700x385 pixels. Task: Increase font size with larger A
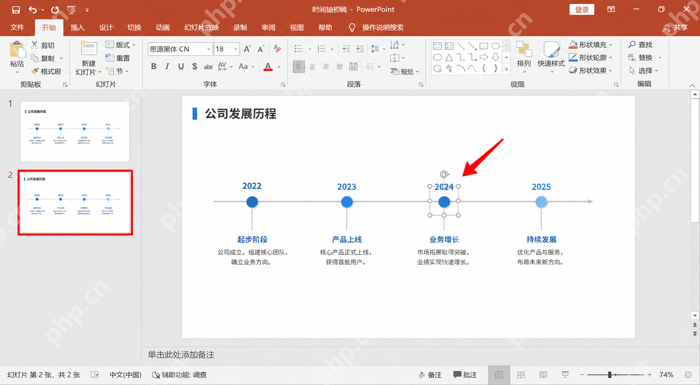coord(247,49)
